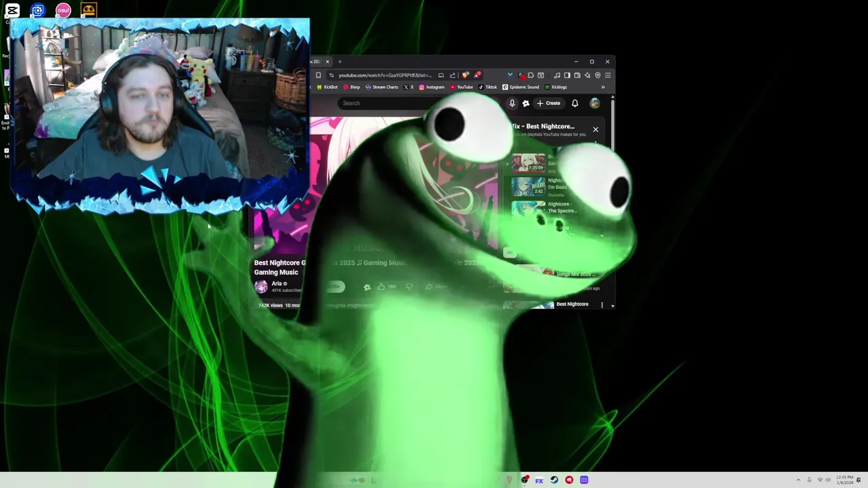The width and height of the screenshot is (868, 488).
Task: Click the YouTube Search field
Action: (387, 103)
